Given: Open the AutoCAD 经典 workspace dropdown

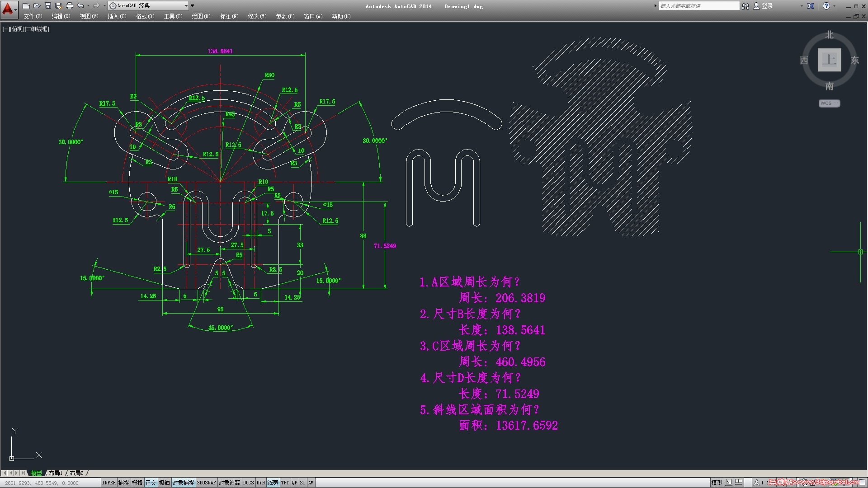Looking at the screenshot, I should pyautogui.click(x=186, y=6).
